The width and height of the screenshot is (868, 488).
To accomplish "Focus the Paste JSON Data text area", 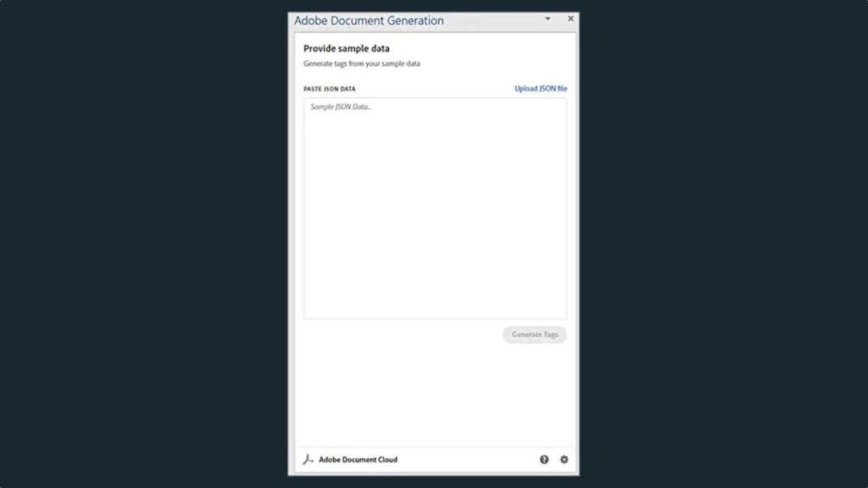I will (435, 208).
